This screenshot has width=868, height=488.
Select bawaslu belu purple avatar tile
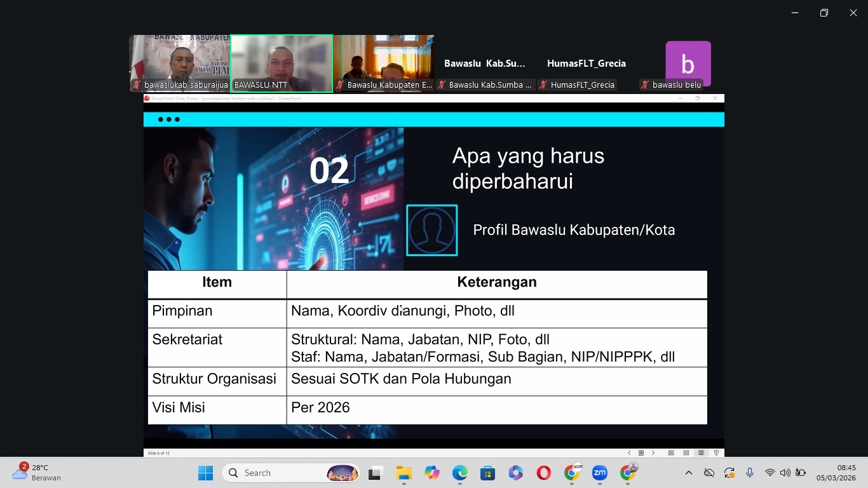point(688,64)
